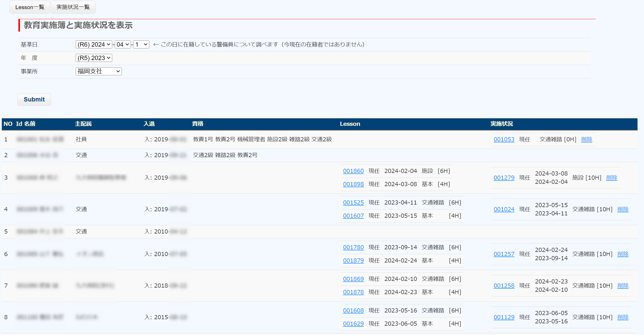Delete record 001257 via 削除 link
Viewport: 644px width, 335px height.
tap(623, 254)
